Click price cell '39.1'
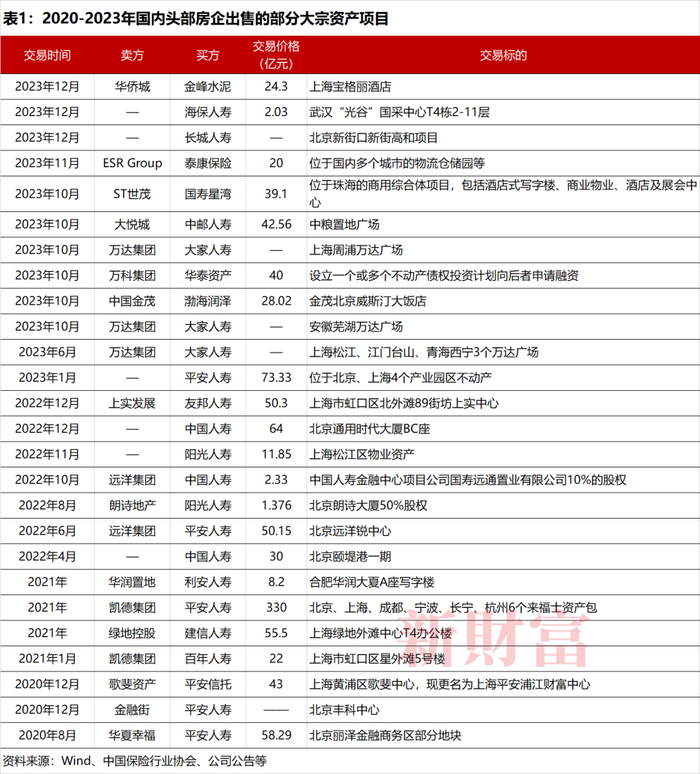Viewport: 700px width, 774px height. pyautogui.click(x=276, y=194)
